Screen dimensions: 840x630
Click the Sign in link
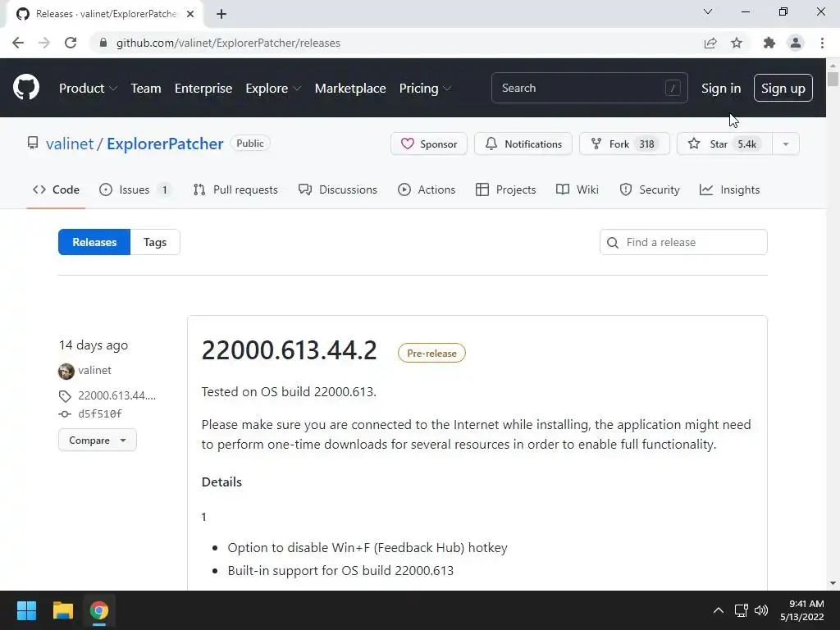click(721, 89)
